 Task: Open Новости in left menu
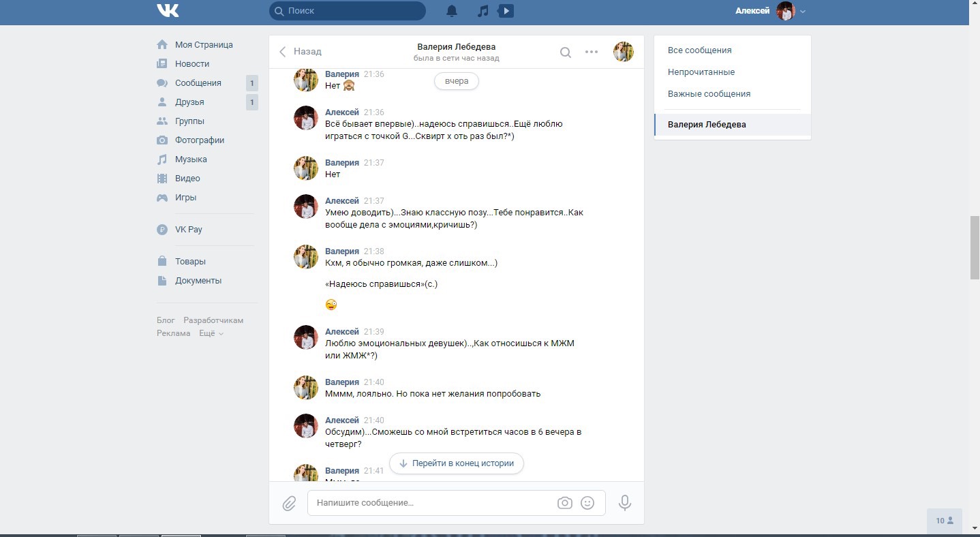192,64
